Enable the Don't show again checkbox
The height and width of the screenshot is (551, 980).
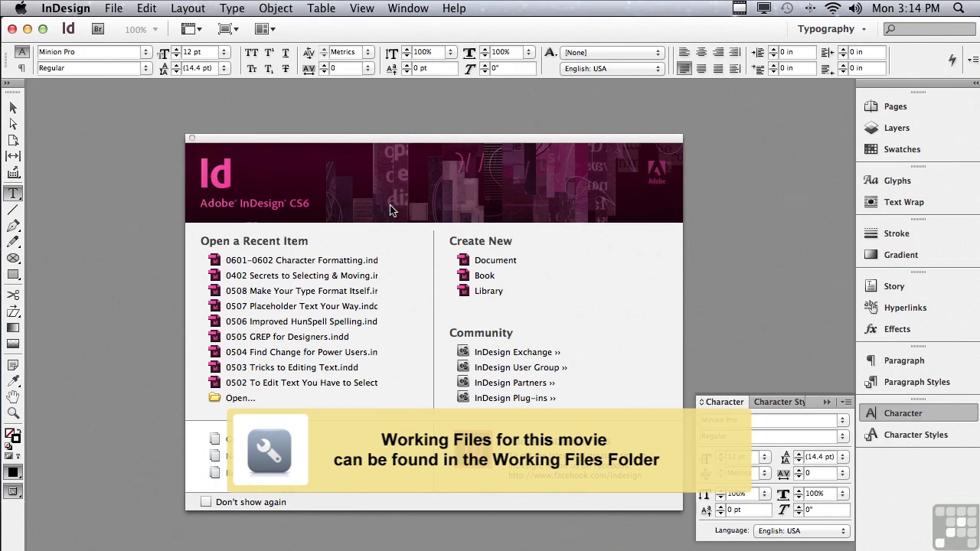[x=206, y=502]
